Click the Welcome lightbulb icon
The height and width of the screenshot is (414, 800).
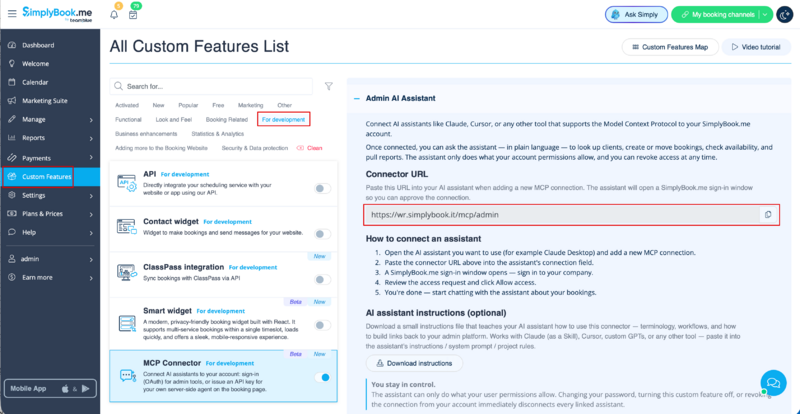click(12, 64)
